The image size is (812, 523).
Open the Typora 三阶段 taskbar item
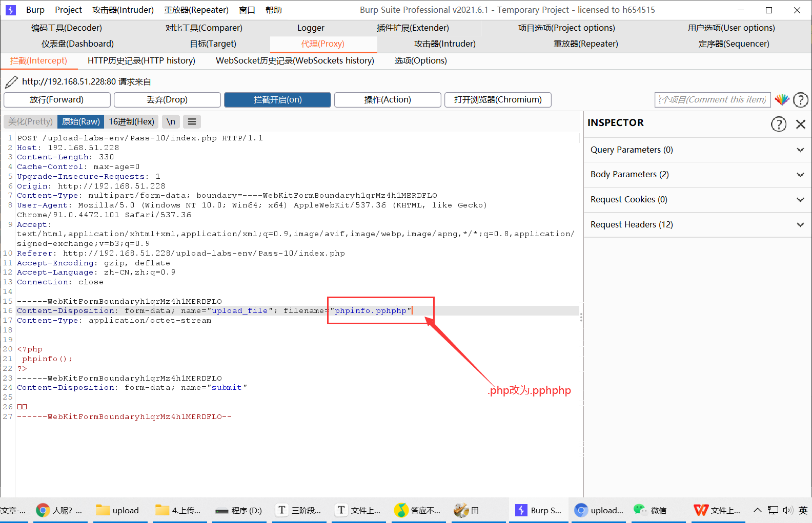click(x=299, y=510)
